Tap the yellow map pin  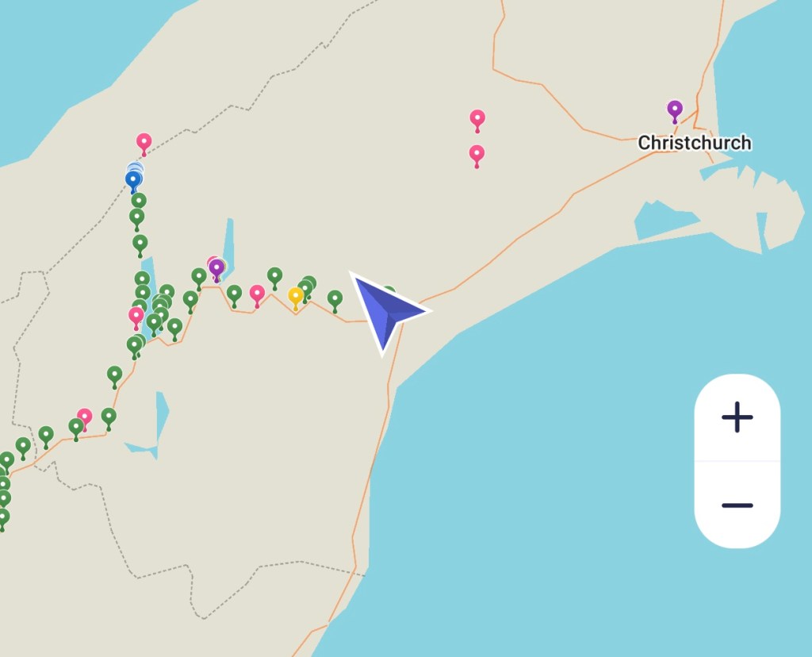(x=296, y=299)
